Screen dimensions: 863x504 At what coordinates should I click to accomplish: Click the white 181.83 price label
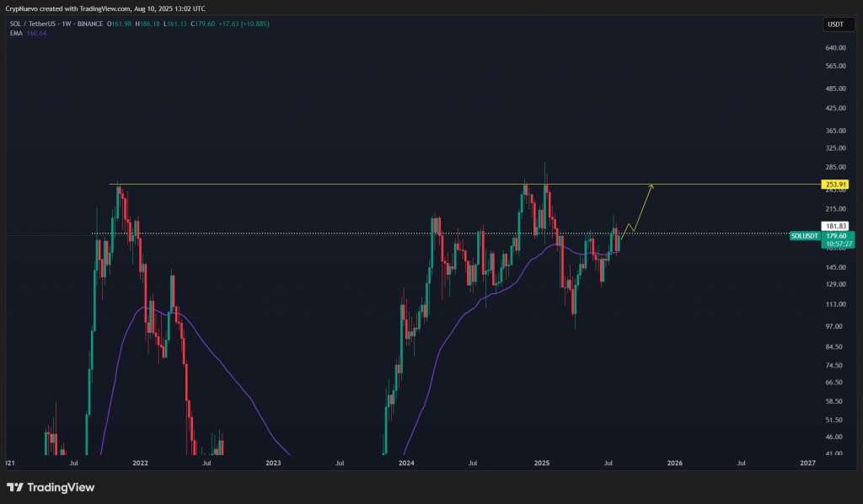(834, 225)
